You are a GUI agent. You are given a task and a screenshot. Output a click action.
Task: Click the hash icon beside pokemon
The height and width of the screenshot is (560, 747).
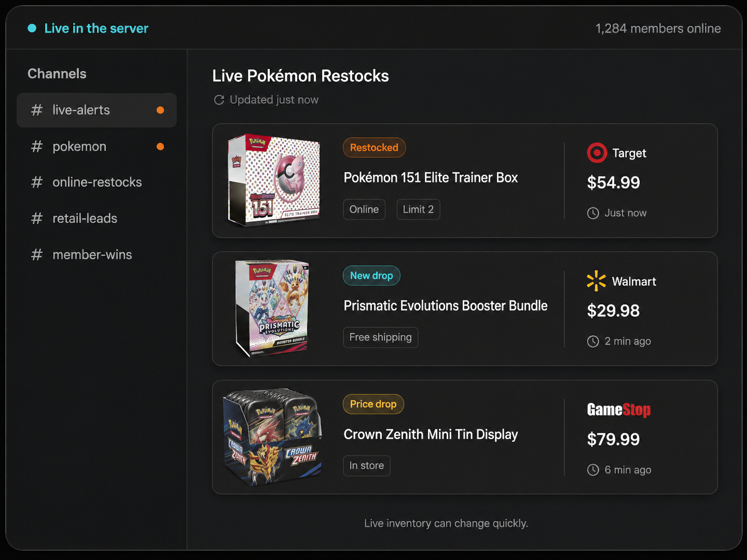[37, 146]
